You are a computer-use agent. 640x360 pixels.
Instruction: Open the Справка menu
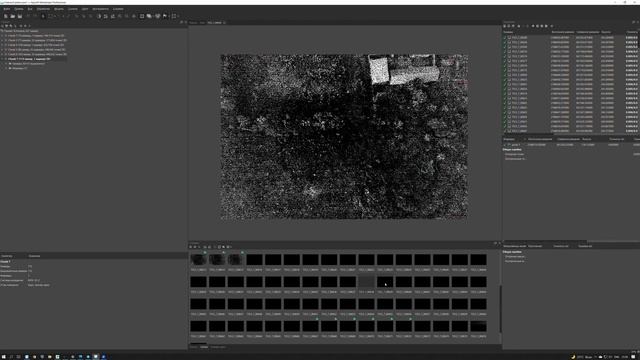point(118,9)
